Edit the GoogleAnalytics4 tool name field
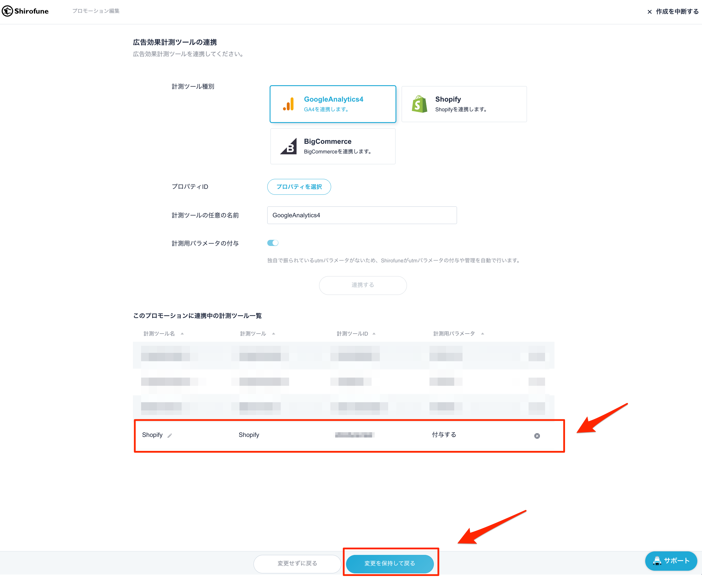Image resolution: width=702 pixels, height=588 pixels. pos(362,215)
